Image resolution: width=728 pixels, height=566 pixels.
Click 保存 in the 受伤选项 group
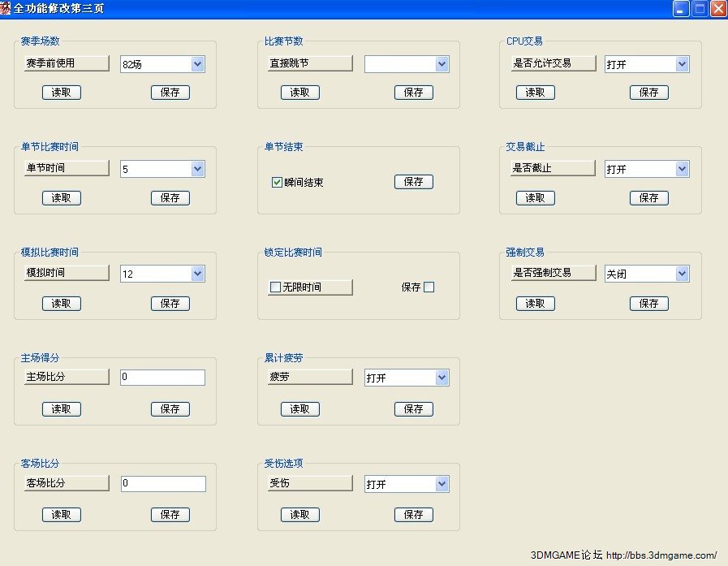pos(414,515)
